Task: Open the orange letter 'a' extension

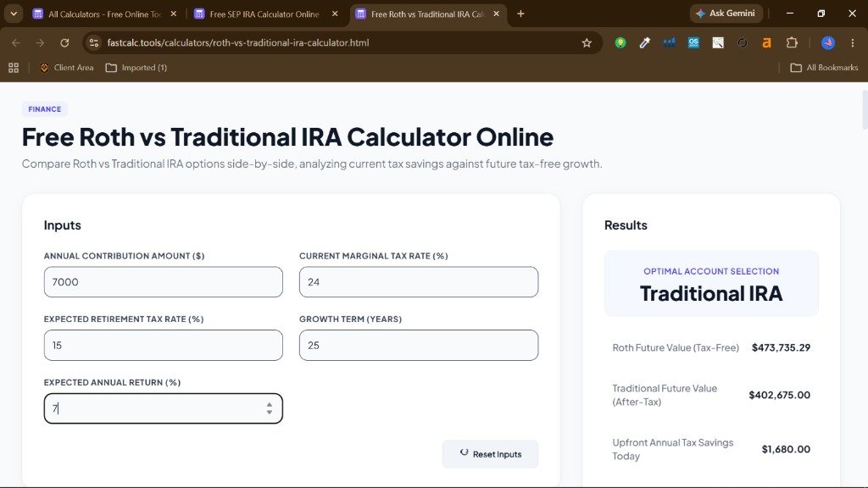Action: click(766, 42)
